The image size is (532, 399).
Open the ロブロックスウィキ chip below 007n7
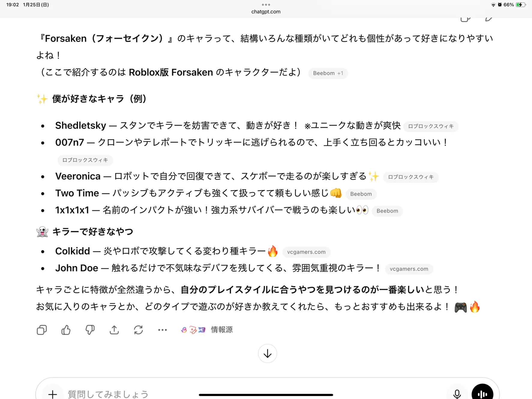click(85, 160)
